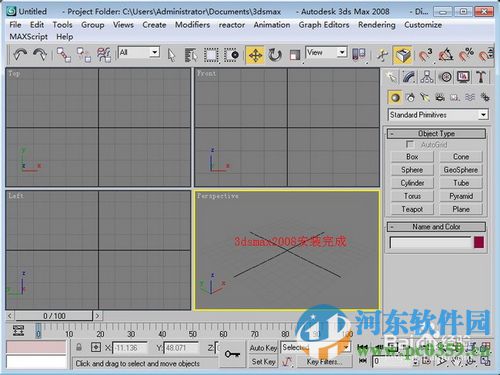Click the time slider left arrow

10,316
